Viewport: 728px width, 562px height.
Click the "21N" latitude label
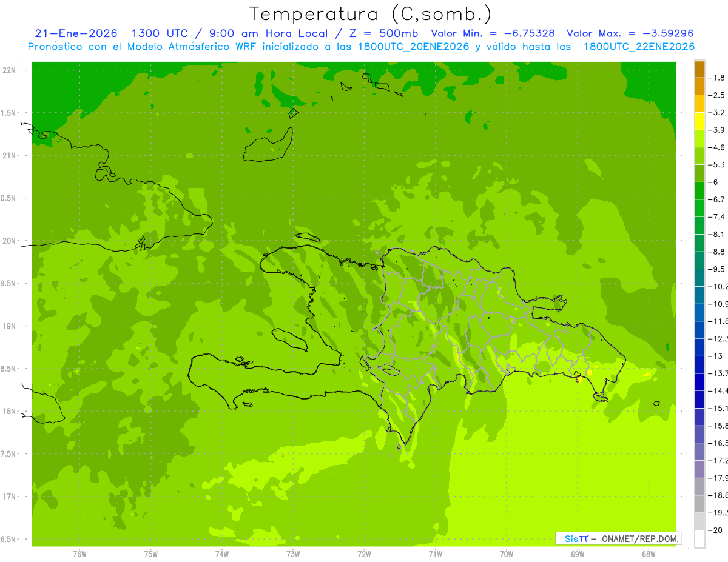point(9,155)
